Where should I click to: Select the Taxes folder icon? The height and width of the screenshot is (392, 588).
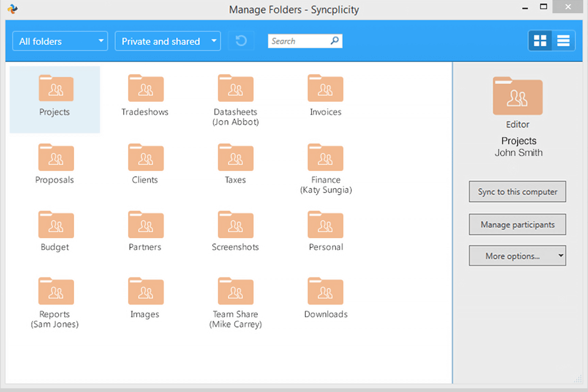(x=235, y=157)
